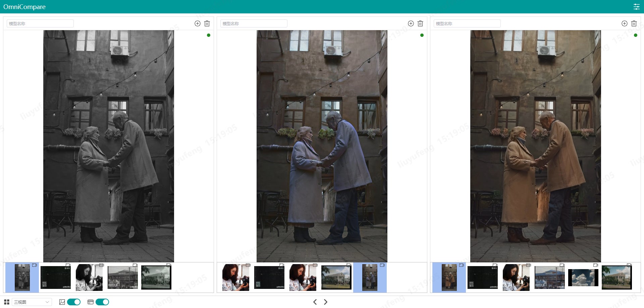Click the model name field in middle panel
The image size is (644, 308).
point(254,23)
